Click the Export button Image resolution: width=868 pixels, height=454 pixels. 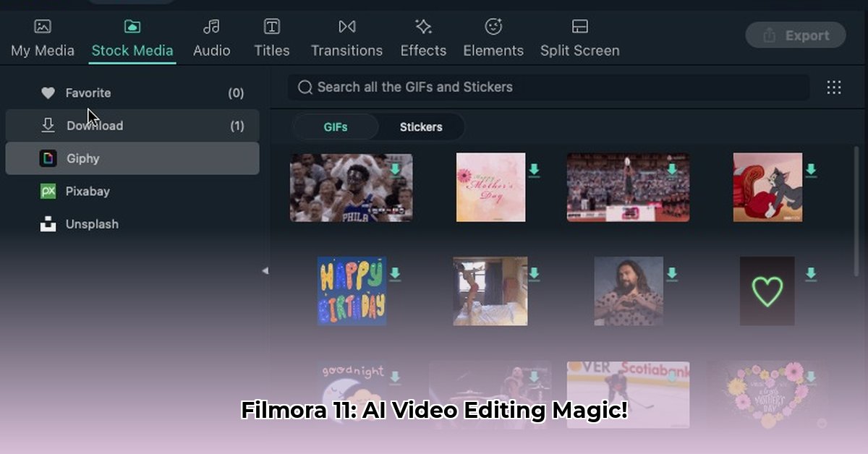(796, 35)
